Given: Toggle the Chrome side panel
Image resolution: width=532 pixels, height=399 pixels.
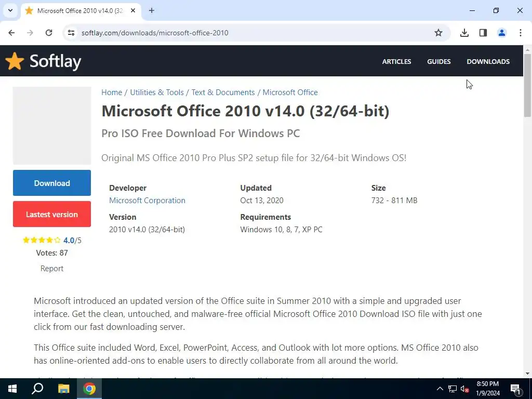Looking at the screenshot, I should click(483, 33).
